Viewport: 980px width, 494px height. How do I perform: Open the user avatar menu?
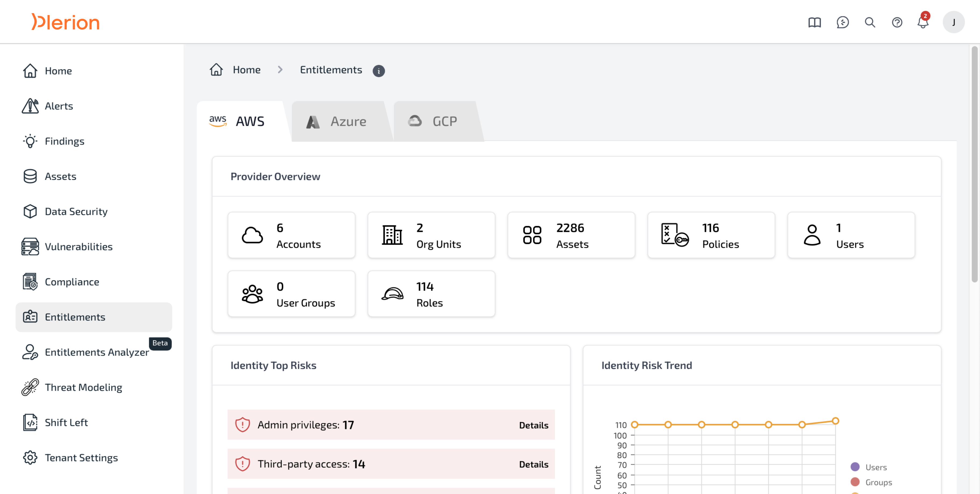(x=953, y=22)
